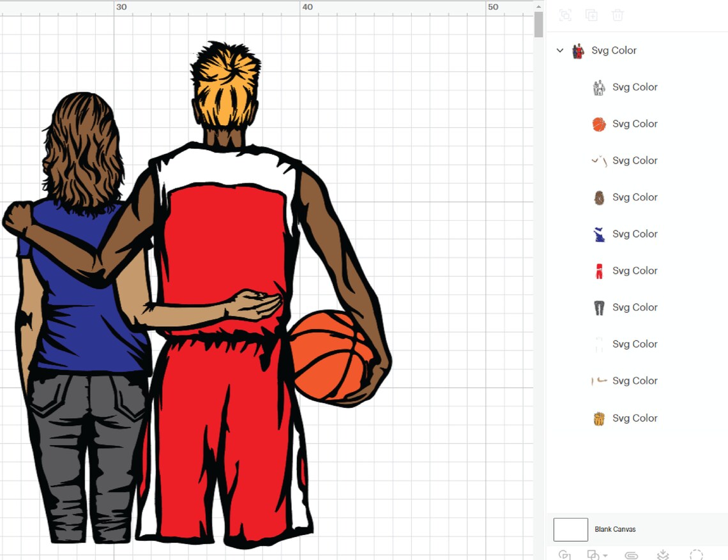Collapse the Svg Color parent group

click(x=560, y=50)
